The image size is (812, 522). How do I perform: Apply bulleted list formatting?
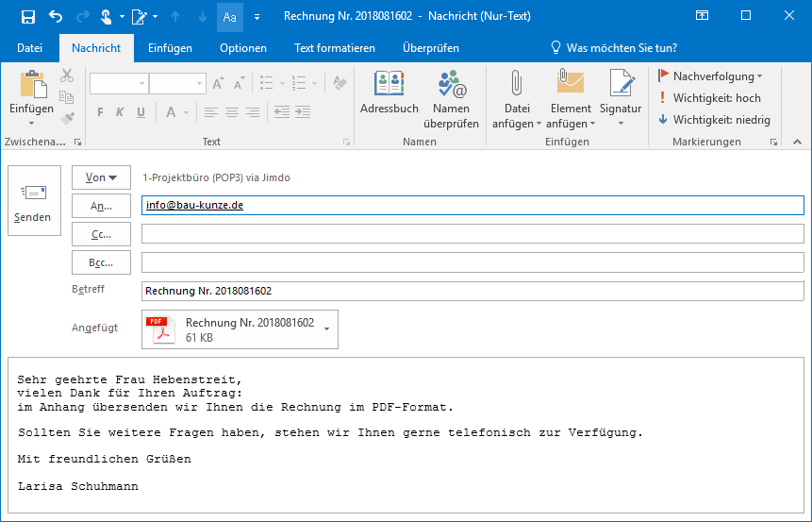[x=267, y=83]
